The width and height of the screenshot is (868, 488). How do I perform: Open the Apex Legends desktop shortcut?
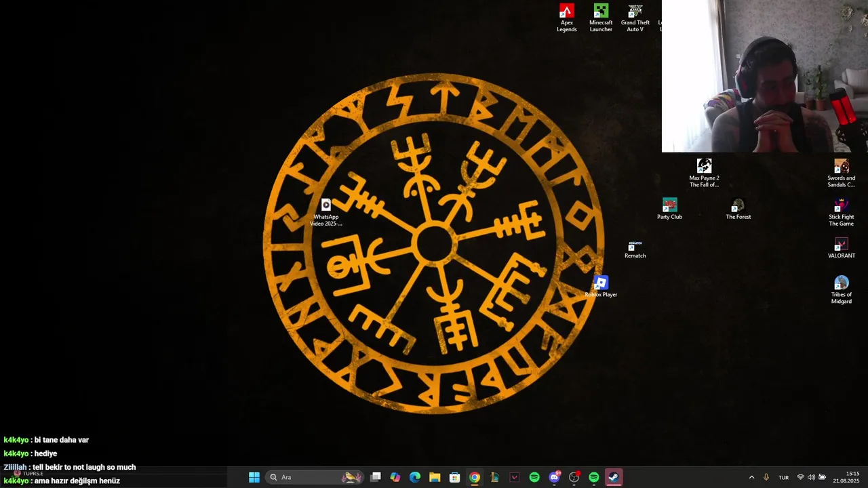(566, 18)
